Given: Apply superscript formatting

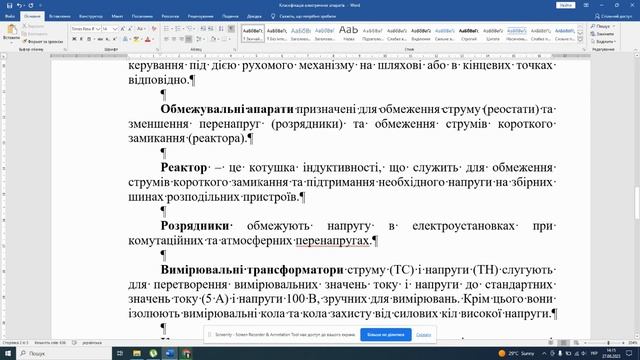Looking at the screenshot, I should (x=114, y=39).
